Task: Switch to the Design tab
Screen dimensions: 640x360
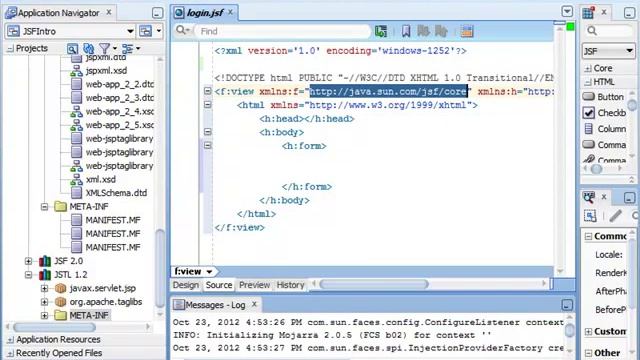Action: click(x=186, y=285)
